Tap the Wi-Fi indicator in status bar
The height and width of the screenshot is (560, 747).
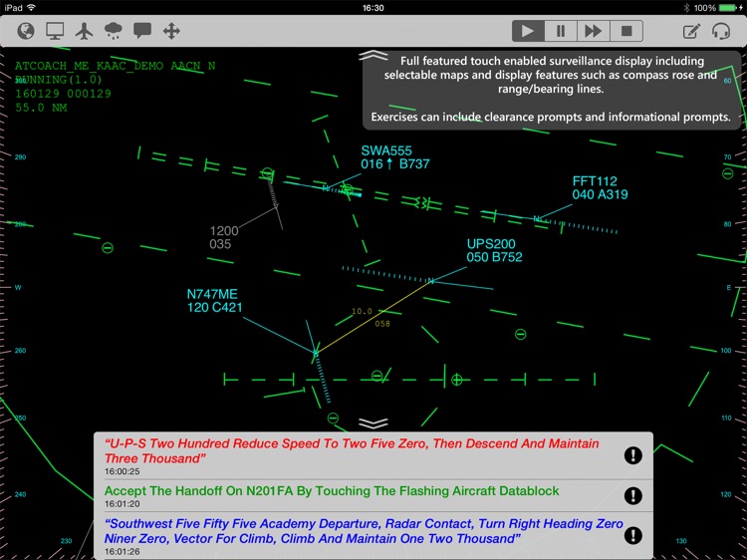tap(31, 8)
